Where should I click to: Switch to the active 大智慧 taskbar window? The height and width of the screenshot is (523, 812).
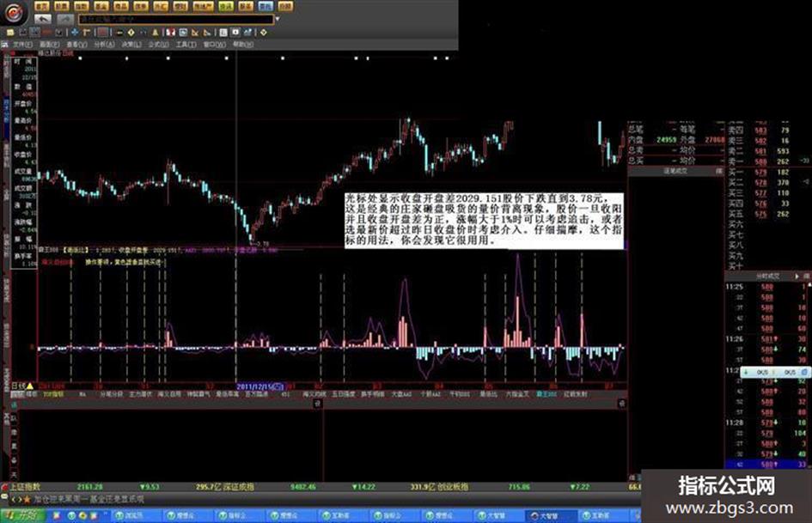(551, 515)
